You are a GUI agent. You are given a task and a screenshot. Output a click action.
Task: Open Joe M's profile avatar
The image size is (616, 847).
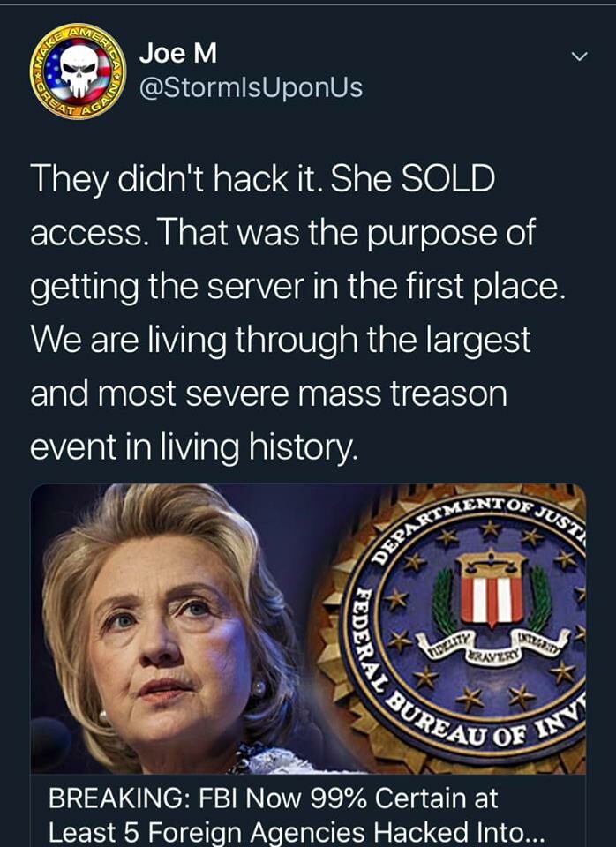coord(78,71)
